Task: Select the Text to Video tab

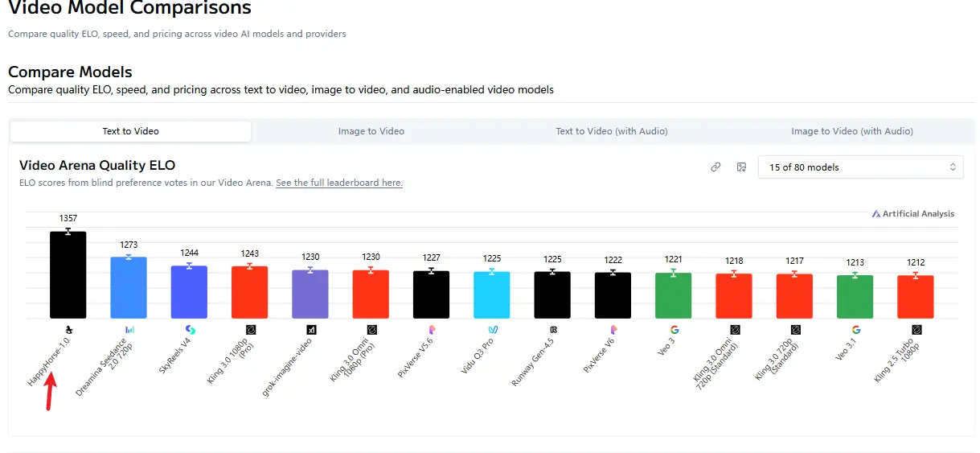Action: (131, 131)
